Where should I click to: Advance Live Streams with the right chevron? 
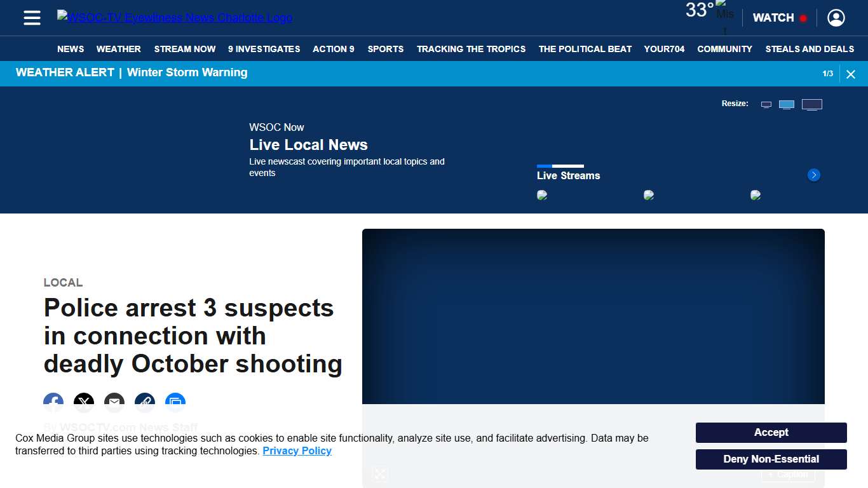813,175
